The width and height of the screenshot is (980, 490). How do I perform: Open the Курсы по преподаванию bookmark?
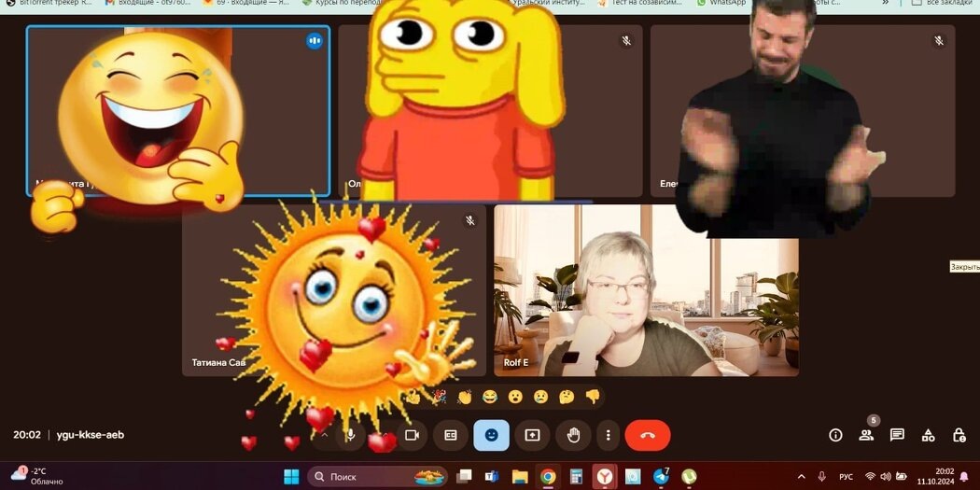click(345, 3)
